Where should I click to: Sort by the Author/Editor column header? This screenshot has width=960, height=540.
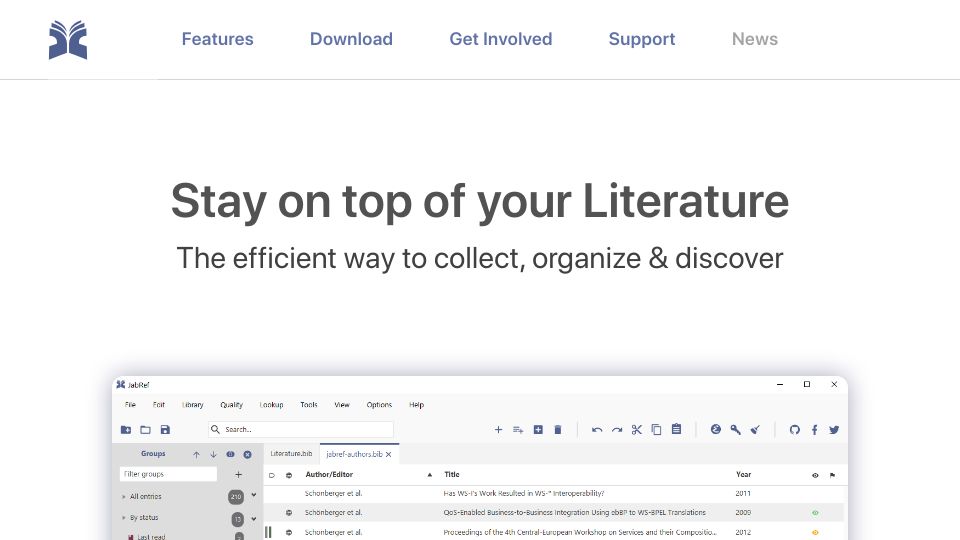tap(329, 474)
